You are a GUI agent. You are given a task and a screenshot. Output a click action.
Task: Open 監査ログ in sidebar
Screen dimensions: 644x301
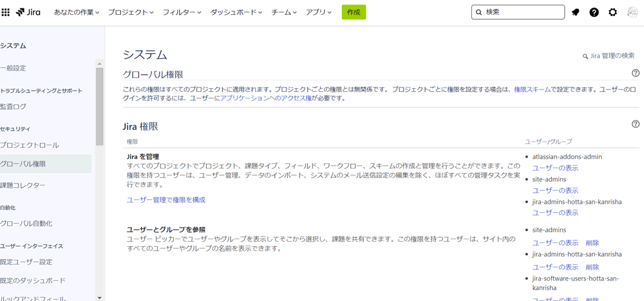13,106
